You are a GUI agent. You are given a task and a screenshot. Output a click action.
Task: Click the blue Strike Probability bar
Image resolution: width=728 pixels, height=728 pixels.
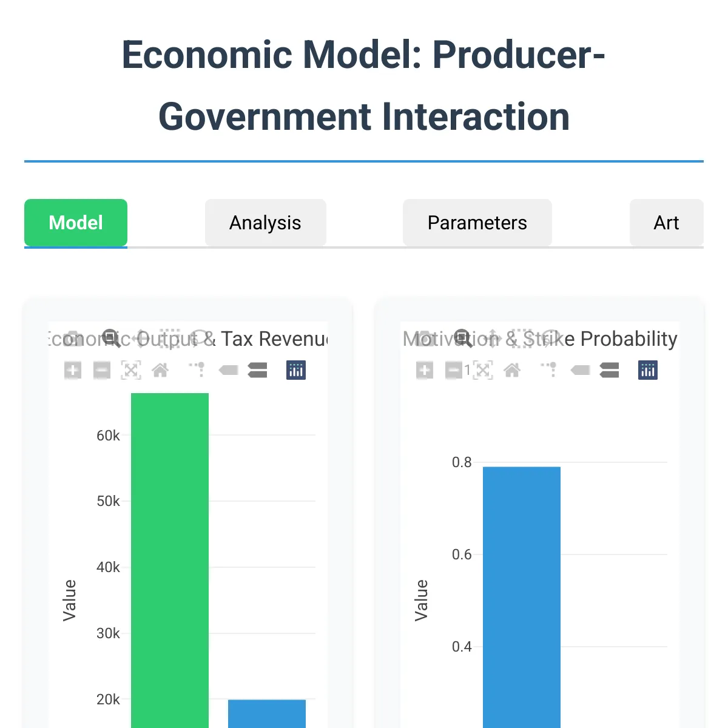(522, 595)
